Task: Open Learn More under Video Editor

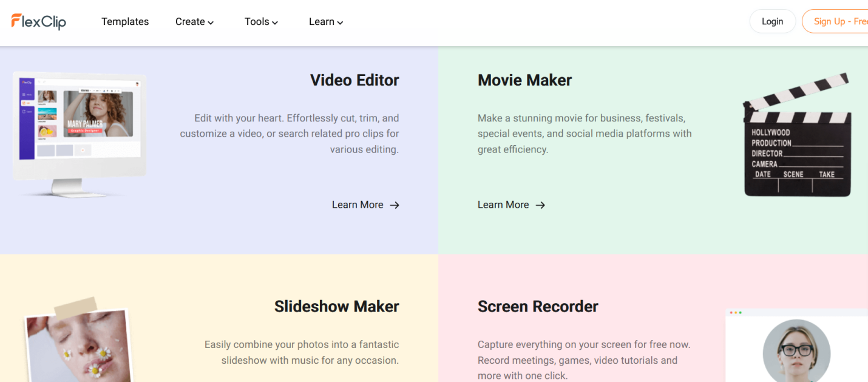Action: point(365,205)
